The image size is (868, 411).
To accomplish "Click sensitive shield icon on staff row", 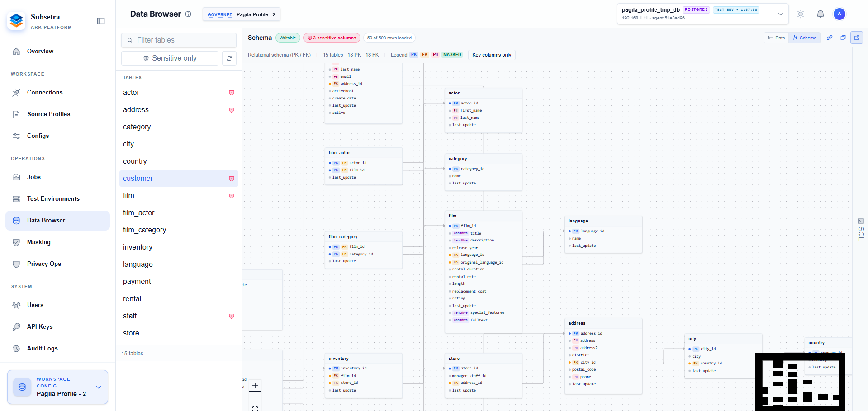I will click(x=232, y=316).
